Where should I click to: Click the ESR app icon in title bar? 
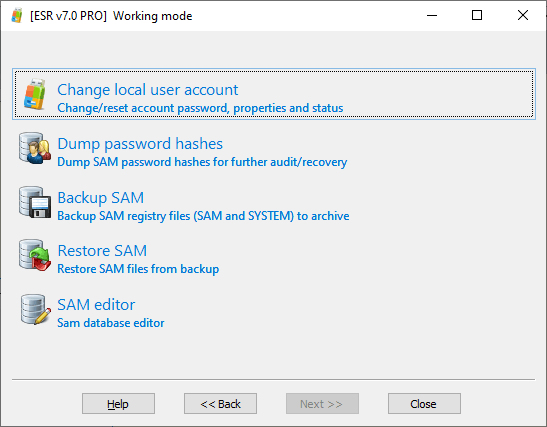[17, 16]
